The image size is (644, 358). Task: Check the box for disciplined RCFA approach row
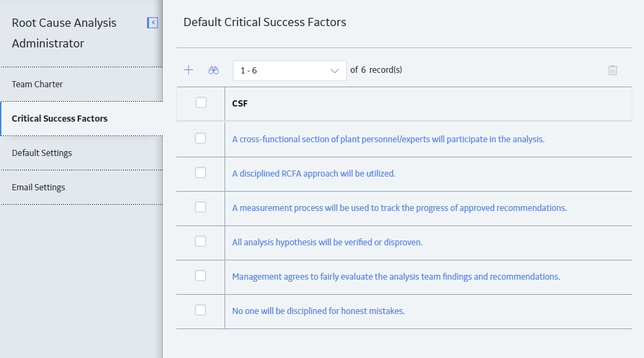[x=200, y=172]
